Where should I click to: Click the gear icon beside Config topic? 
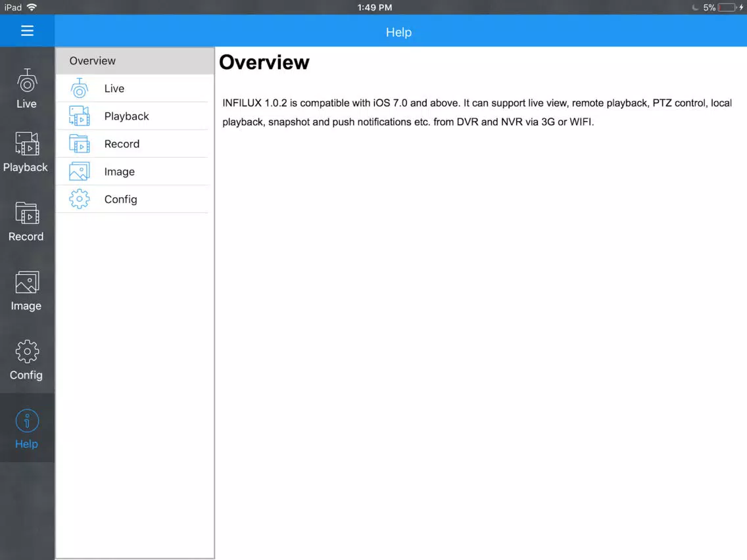point(79,199)
